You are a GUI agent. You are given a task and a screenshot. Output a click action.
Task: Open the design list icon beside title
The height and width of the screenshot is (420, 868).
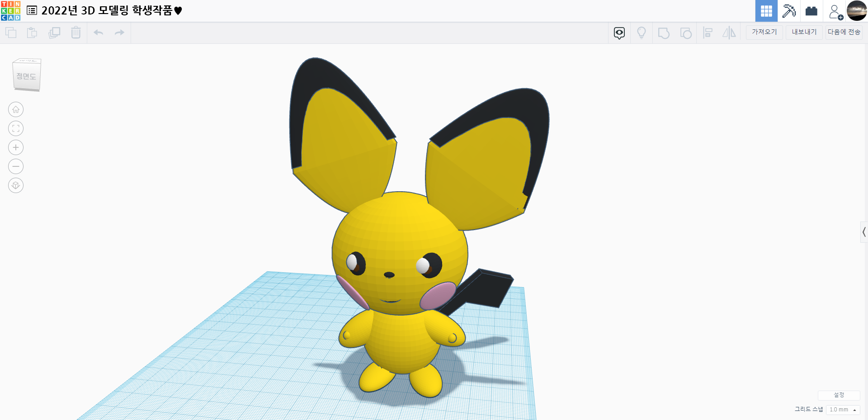coord(32,10)
